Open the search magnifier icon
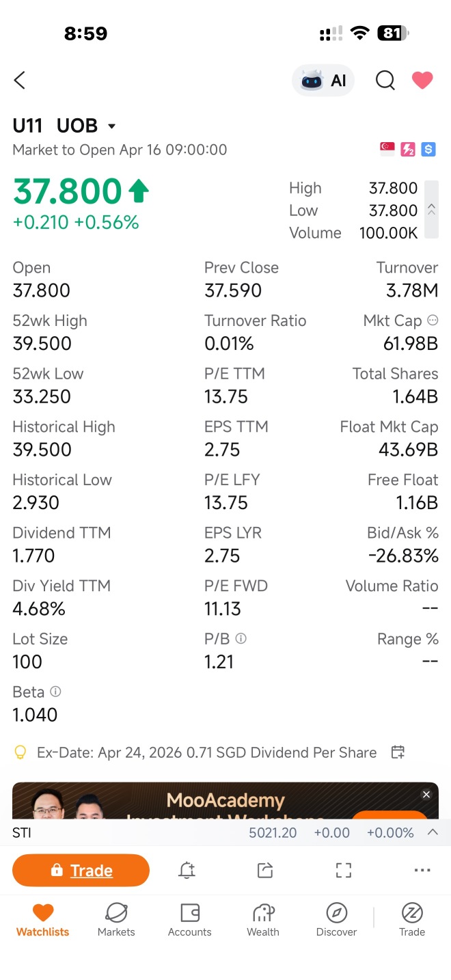The height and width of the screenshot is (980, 451). (x=385, y=81)
